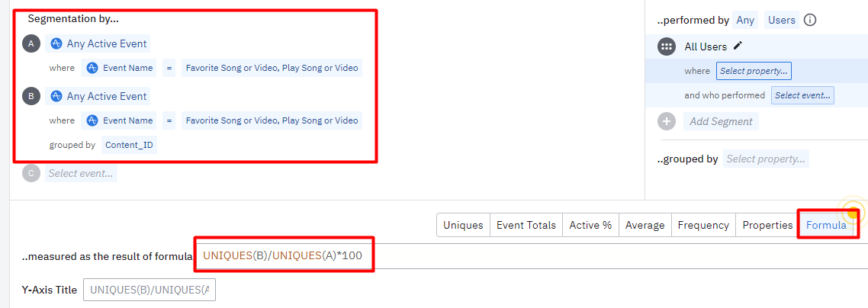Click the empty event C letter badge
Viewport: 868px width, 308px height.
(31, 173)
